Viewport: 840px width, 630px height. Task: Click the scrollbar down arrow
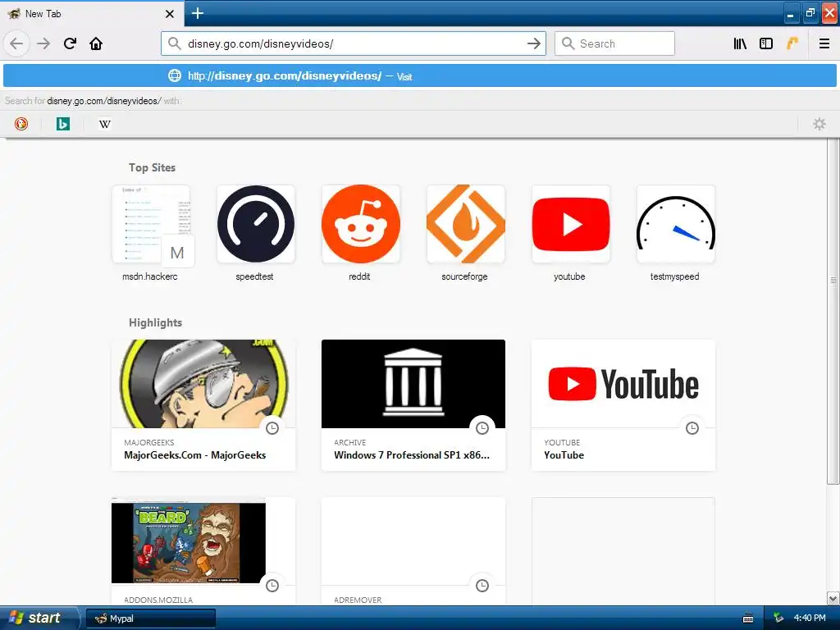click(833, 598)
